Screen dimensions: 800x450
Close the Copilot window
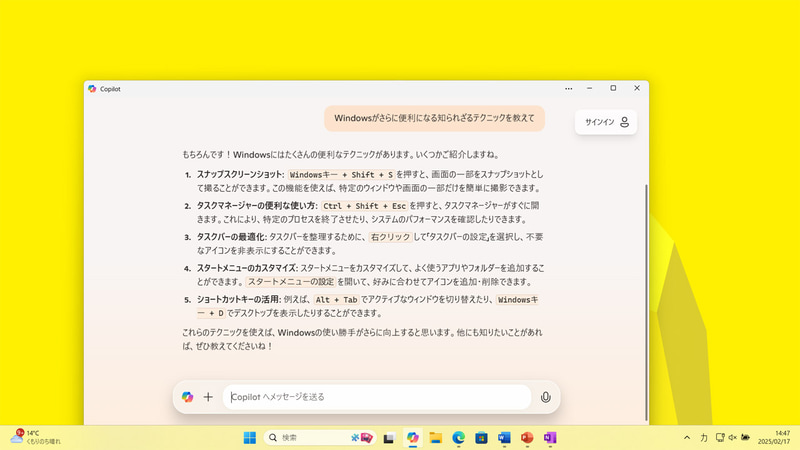click(637, 88)
